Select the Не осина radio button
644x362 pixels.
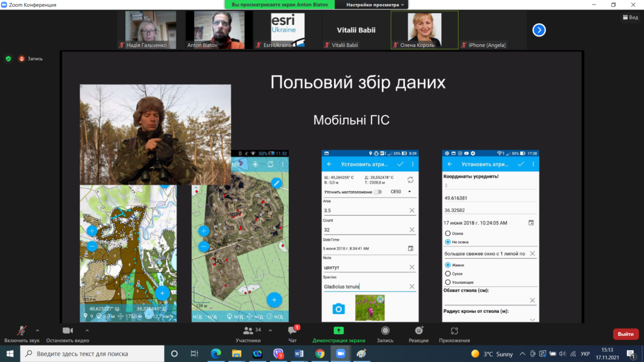(x=448, y=242)
